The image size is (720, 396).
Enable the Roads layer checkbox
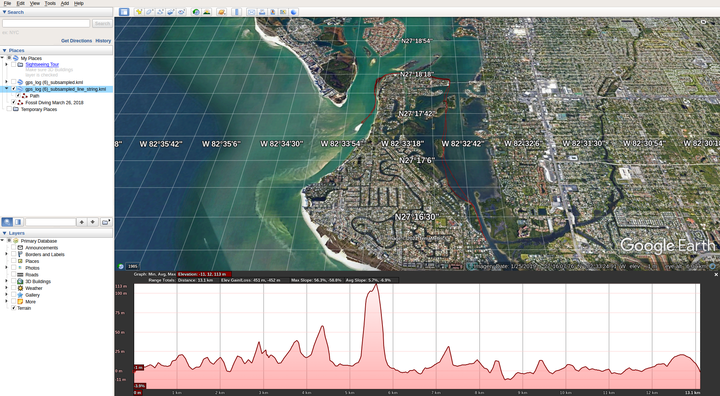[13, 274]
